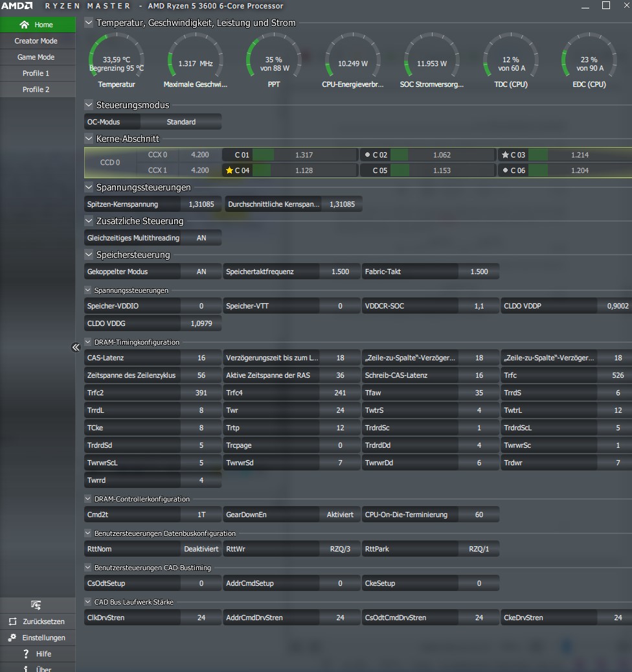
Task: Click Spitzen-Kernspannung value 1,31085
Action: (x=201, y=204)
